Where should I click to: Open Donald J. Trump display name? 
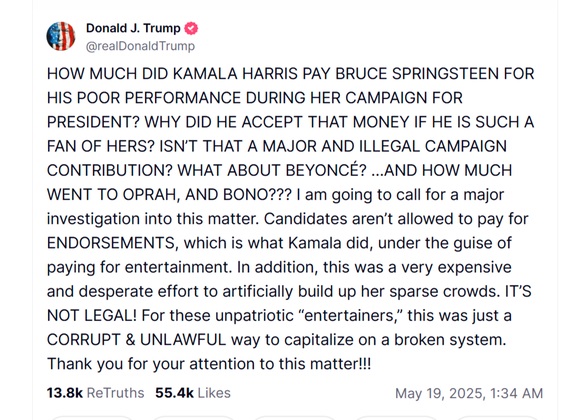coord(133,28)
